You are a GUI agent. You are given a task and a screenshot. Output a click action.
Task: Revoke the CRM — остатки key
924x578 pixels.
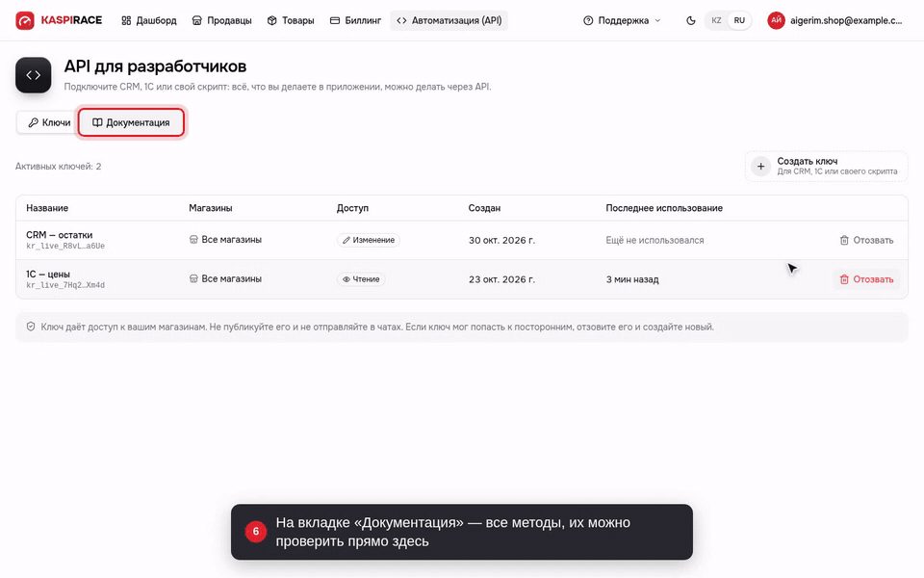pos(866,240)
